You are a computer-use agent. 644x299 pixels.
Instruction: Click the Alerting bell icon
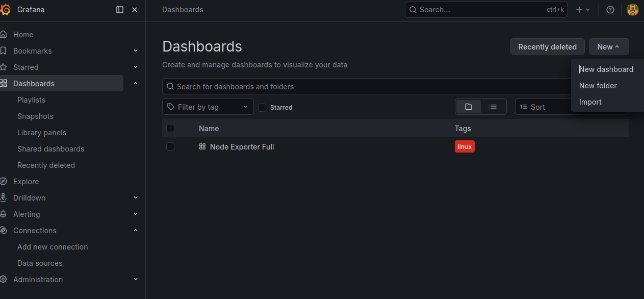pos(4,214)
